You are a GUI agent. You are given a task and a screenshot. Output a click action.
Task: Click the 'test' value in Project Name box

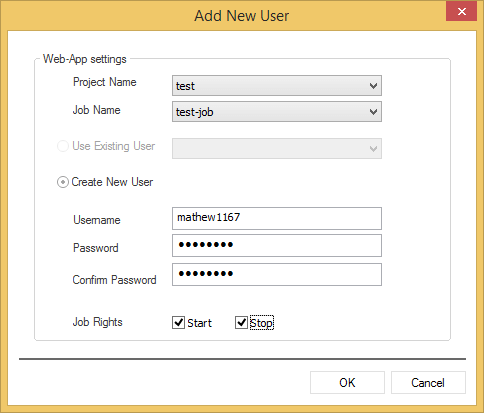click(x=185, y=86)
